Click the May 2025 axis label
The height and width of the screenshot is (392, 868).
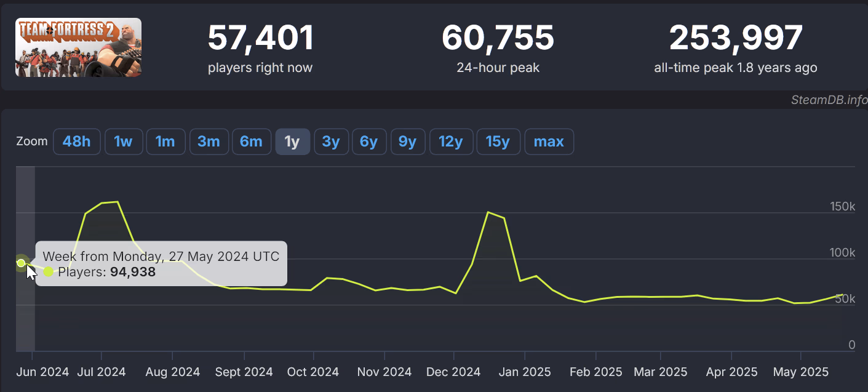801,372
